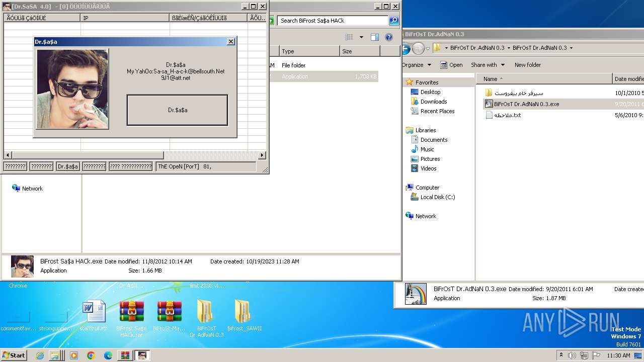Open the Music library
The image size is (644, 362).
click(x=427, y=149)
